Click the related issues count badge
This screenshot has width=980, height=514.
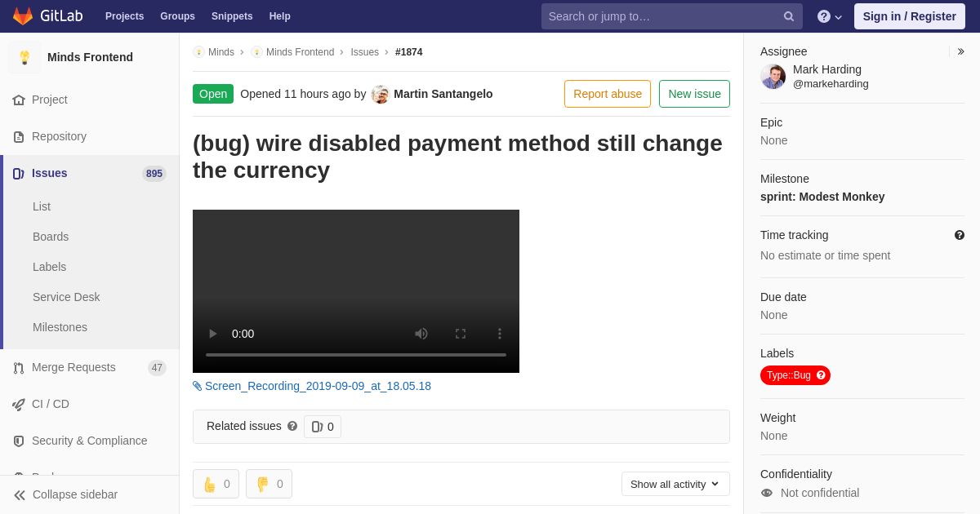click(323, 427)
